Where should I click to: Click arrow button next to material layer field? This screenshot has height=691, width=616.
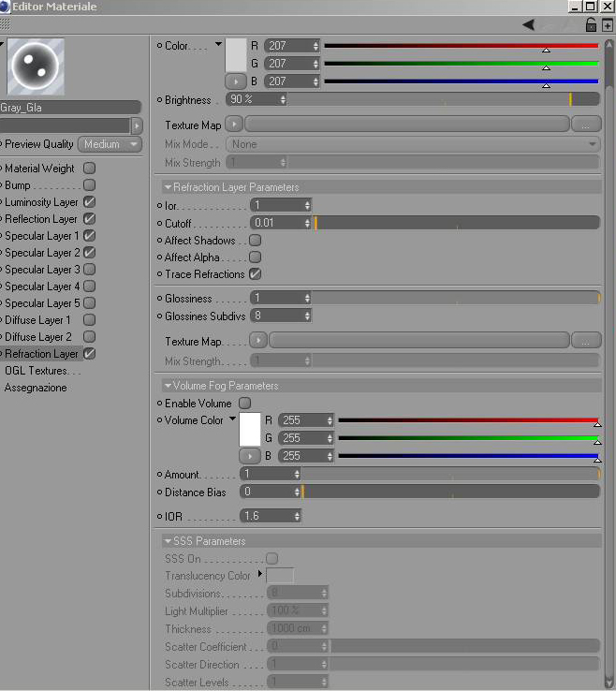click(x=137, y=126)
